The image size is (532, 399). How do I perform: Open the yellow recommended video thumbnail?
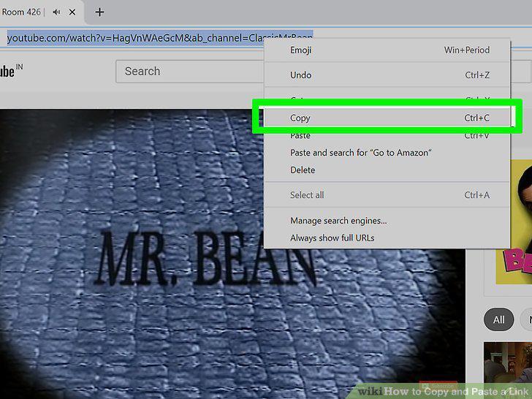pos(514,222)
